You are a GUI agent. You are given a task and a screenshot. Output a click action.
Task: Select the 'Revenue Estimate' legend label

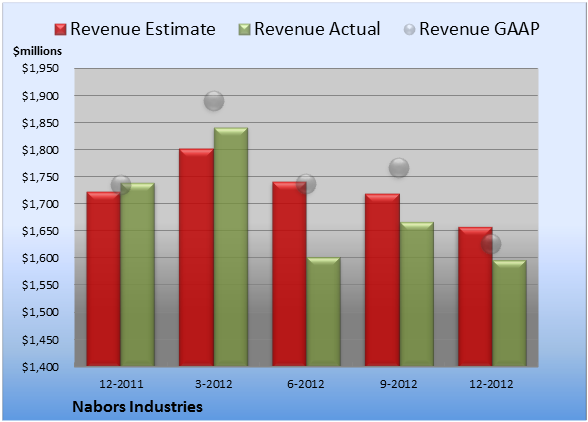143,29
